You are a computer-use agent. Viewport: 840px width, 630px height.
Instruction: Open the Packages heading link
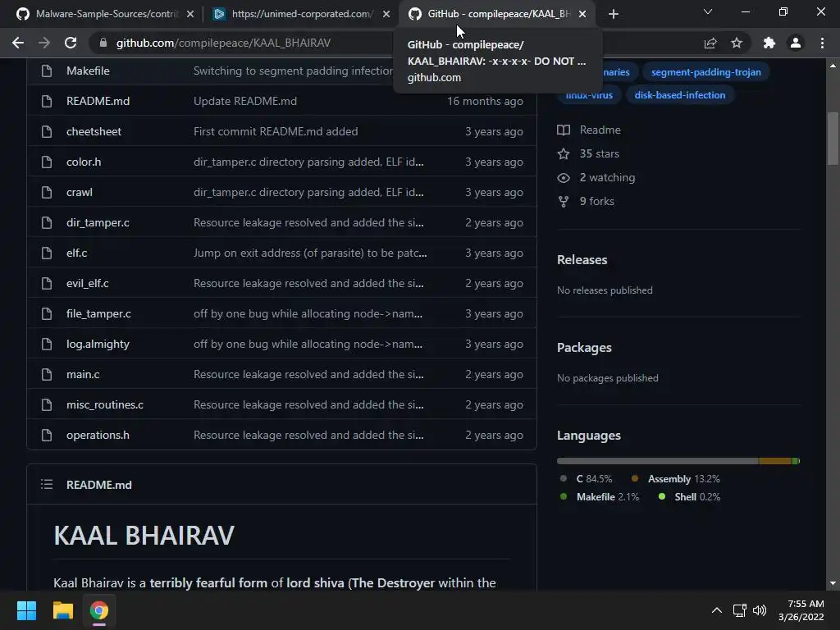pos(584,348)
